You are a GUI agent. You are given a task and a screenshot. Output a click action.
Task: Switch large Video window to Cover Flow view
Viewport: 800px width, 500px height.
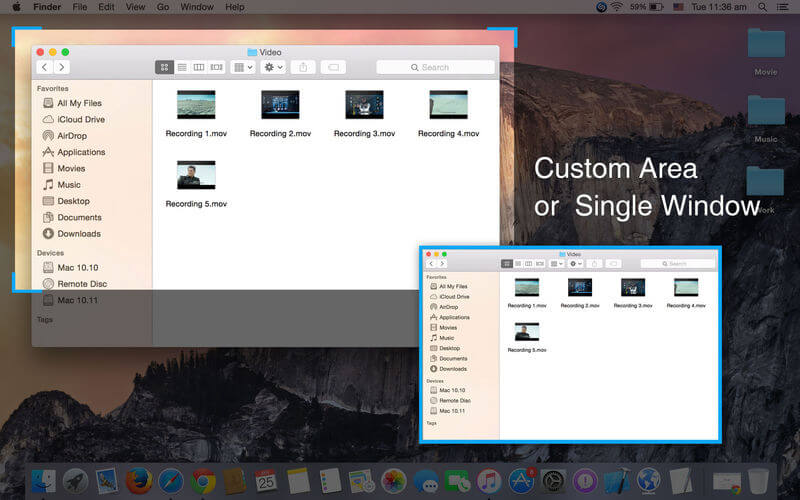(216, 67)
